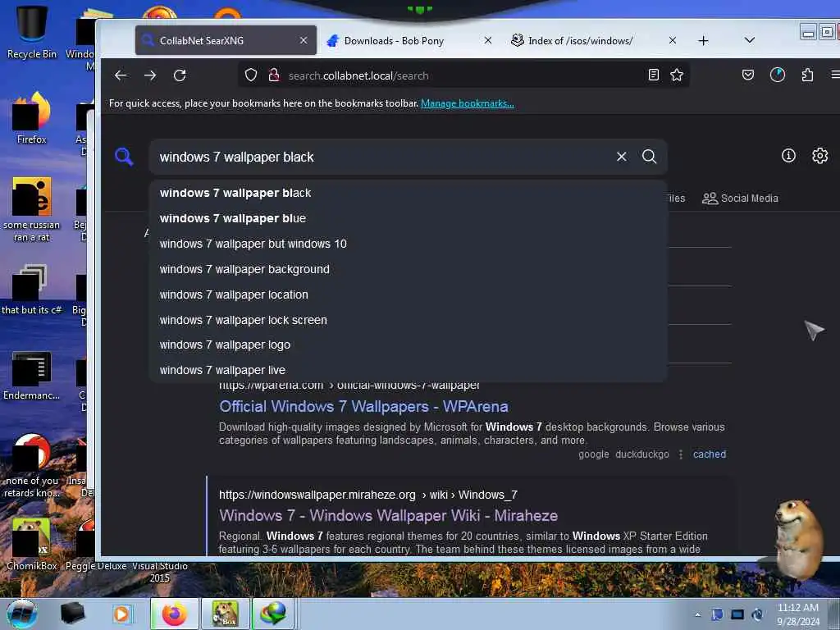Open the SearXNG about info icon
This screenshot has width=840, height=630.
pos(788,155)
